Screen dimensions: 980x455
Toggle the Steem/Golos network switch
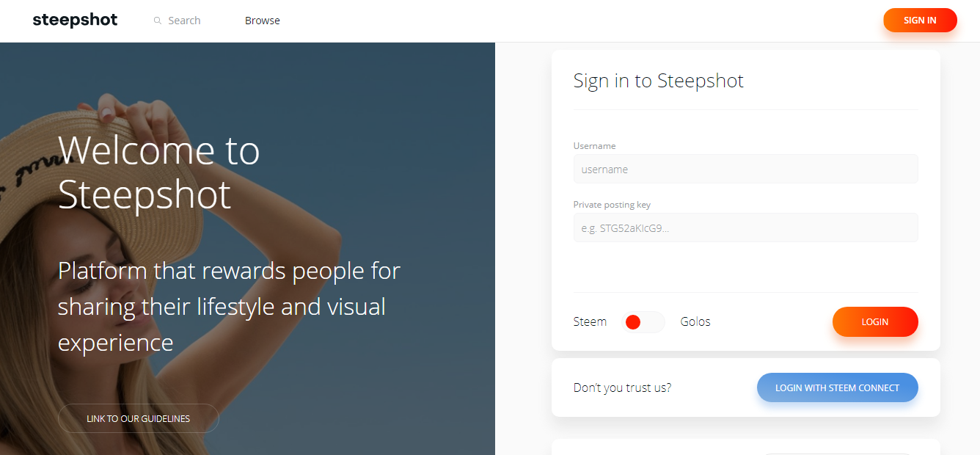(643, 322)
